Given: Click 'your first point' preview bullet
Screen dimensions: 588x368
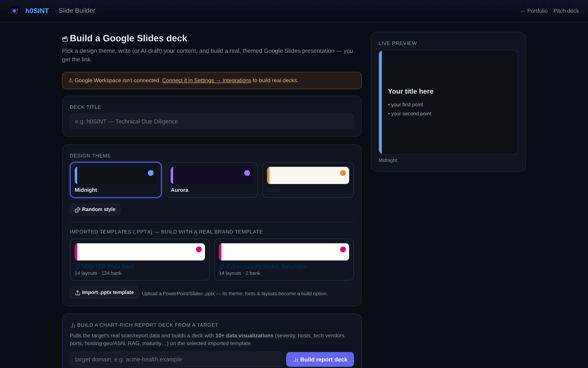Looking at the screenshot, I should [405, 105].
